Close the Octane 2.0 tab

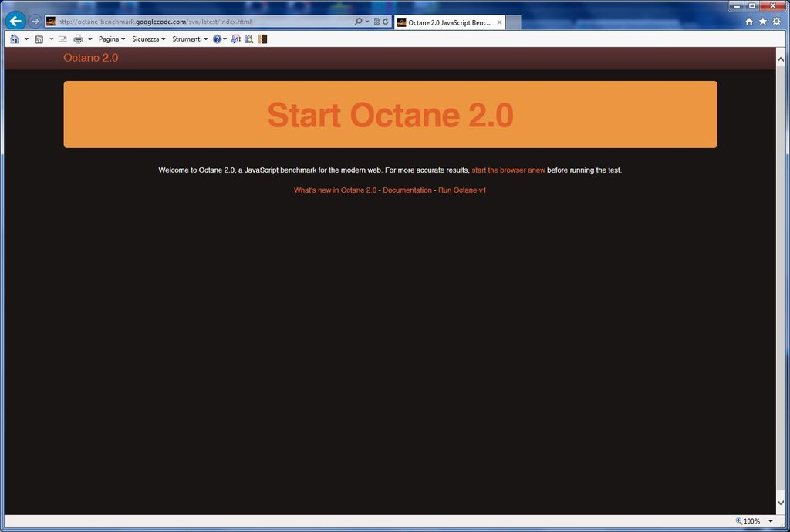coord(499,22)
